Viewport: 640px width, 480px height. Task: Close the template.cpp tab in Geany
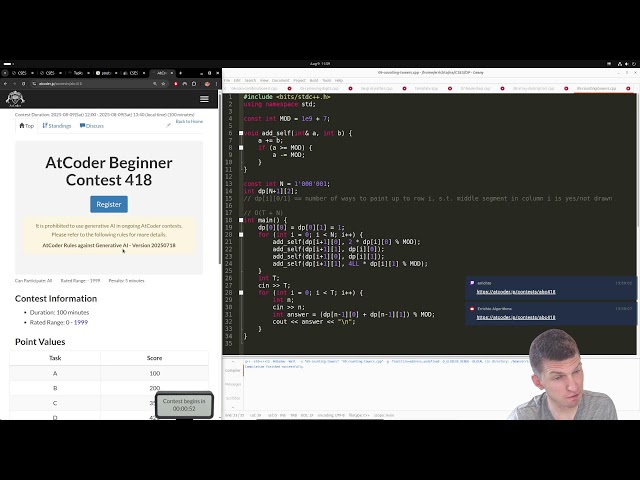pyautogui.click(x=450, y=89)
